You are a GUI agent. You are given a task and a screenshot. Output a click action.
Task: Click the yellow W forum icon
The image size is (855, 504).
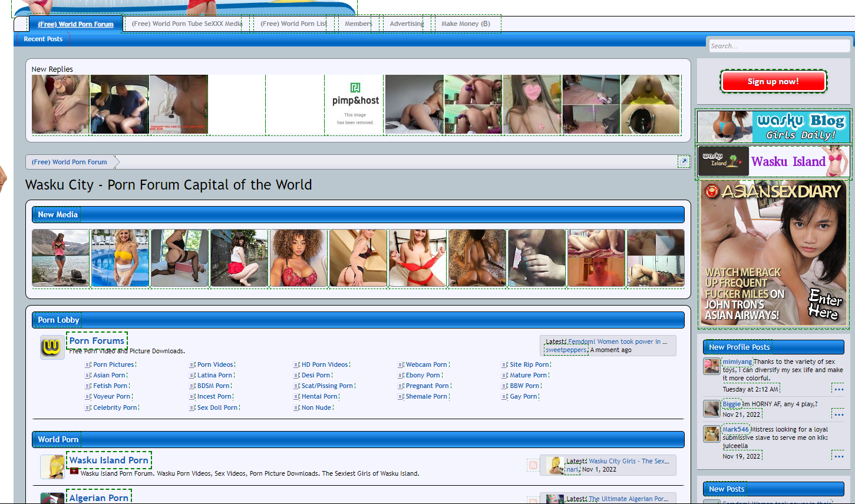pos(52,347)
